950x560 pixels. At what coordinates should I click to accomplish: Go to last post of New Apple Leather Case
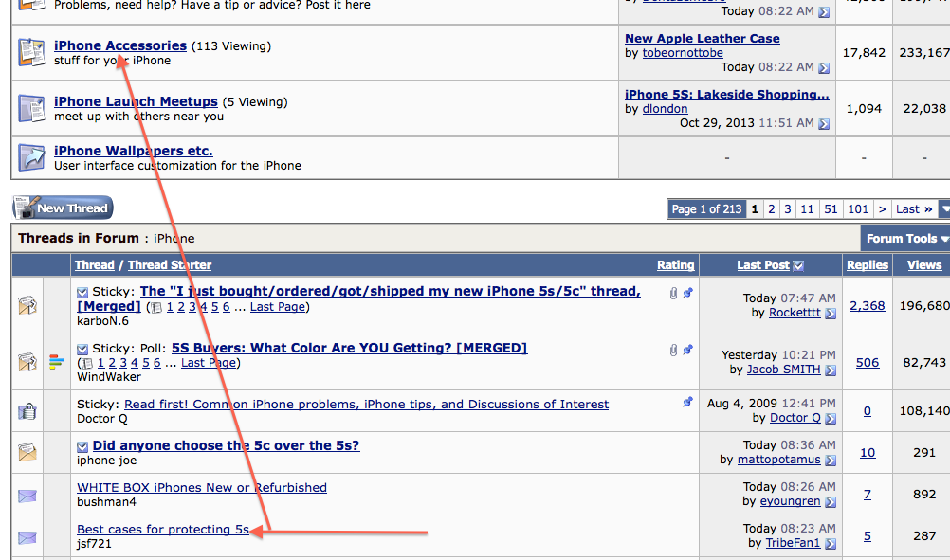click(x=824, y=68)
